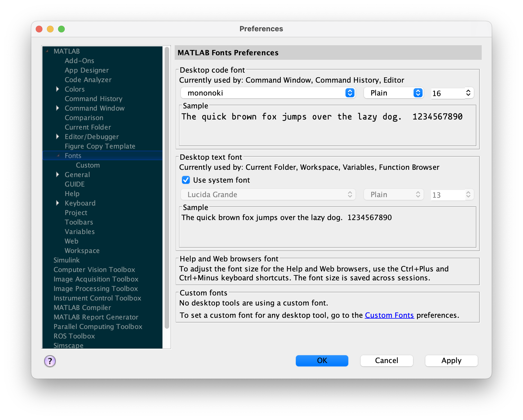Select GUIDE preferences

coord(75,184)
